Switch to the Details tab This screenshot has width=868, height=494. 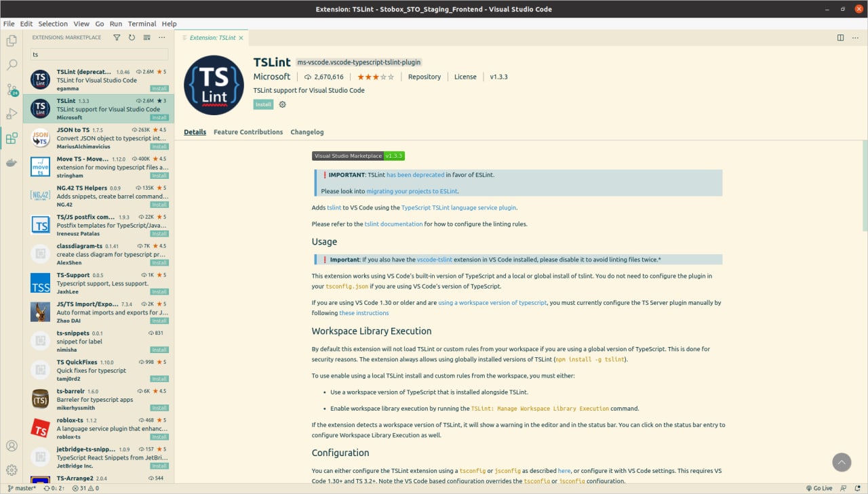pyautogui.click(x=195, y=132)
